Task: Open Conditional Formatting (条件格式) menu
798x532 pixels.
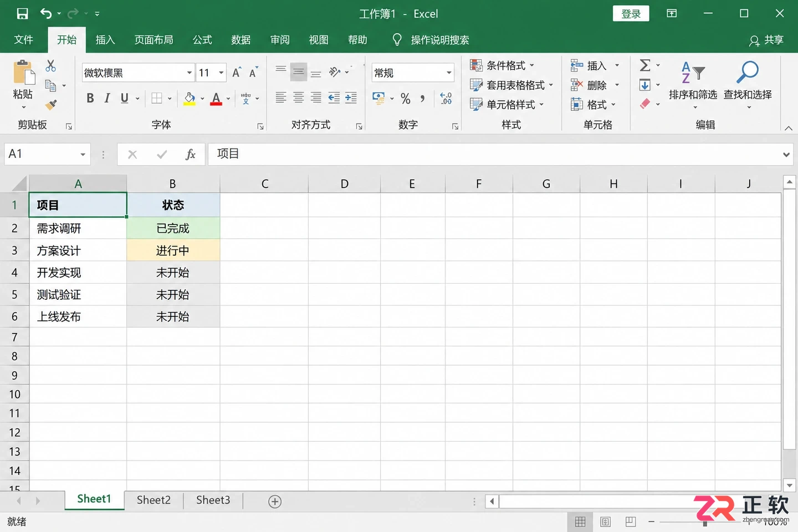Action: [x=503, y=65]
